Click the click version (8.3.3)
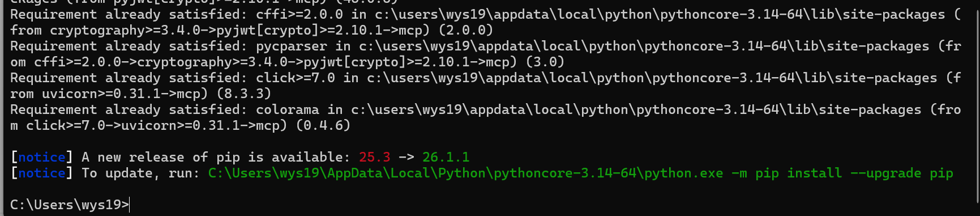Screen dimensions: 980x216 click(x=244, y=94)
